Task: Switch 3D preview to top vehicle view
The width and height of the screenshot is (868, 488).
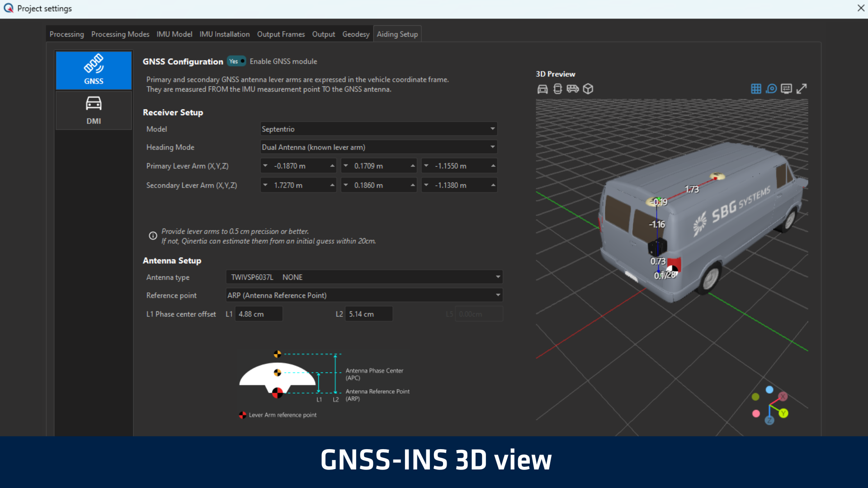Action: click(x=557, y=89)
